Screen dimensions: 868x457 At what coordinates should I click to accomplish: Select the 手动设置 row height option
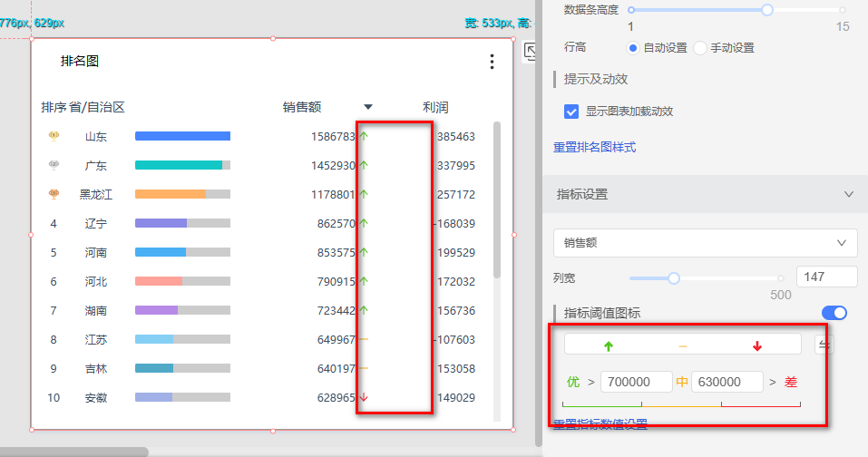tap(700, 47)
